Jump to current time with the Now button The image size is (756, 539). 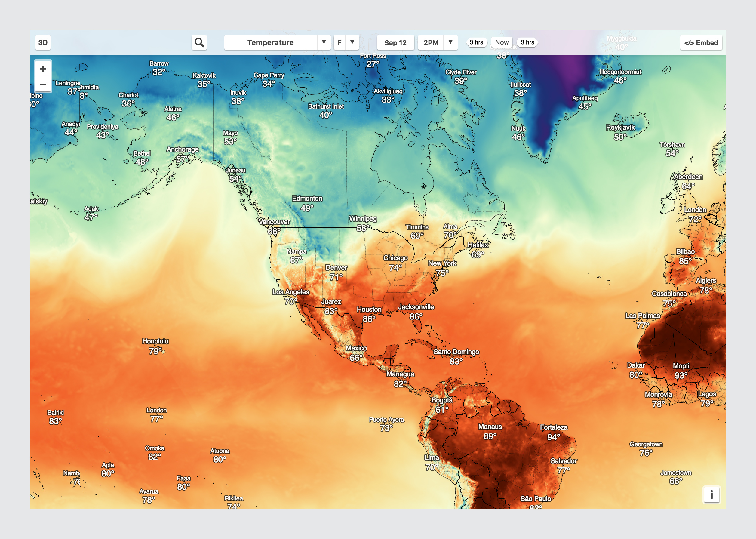501,42
